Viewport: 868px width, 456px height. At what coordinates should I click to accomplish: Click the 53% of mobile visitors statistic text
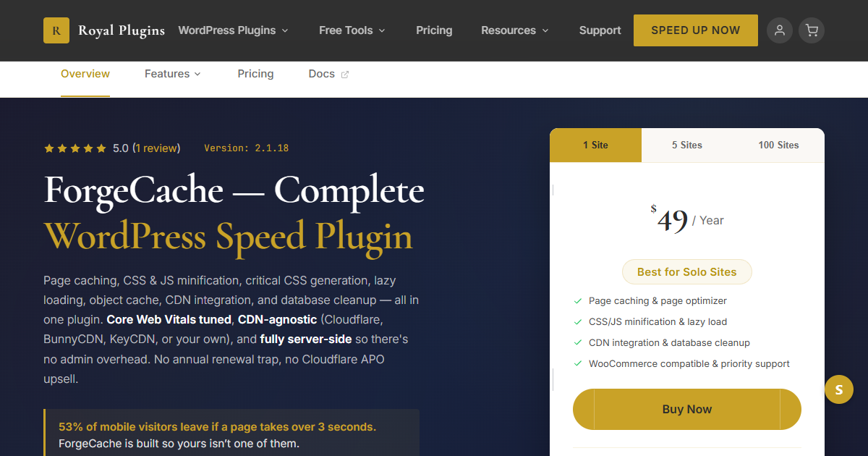tap(217, 427)
